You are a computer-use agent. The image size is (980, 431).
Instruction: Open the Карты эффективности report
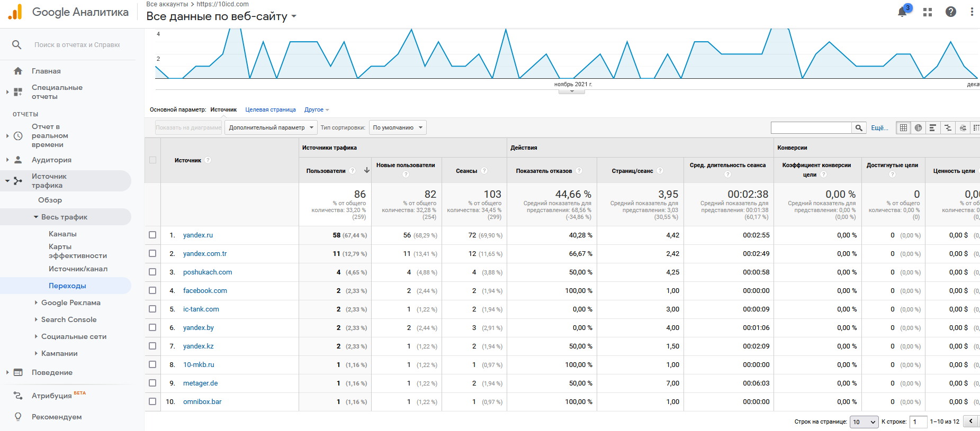[78, 251]
